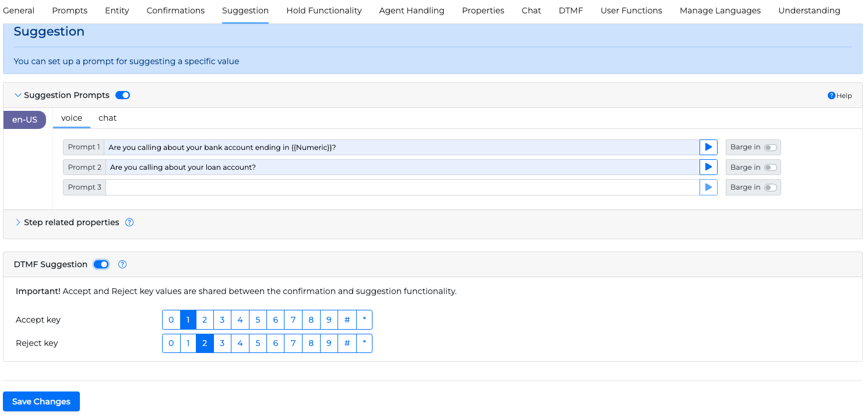Open the Hold Functionality tab

(x=324, y=11)
